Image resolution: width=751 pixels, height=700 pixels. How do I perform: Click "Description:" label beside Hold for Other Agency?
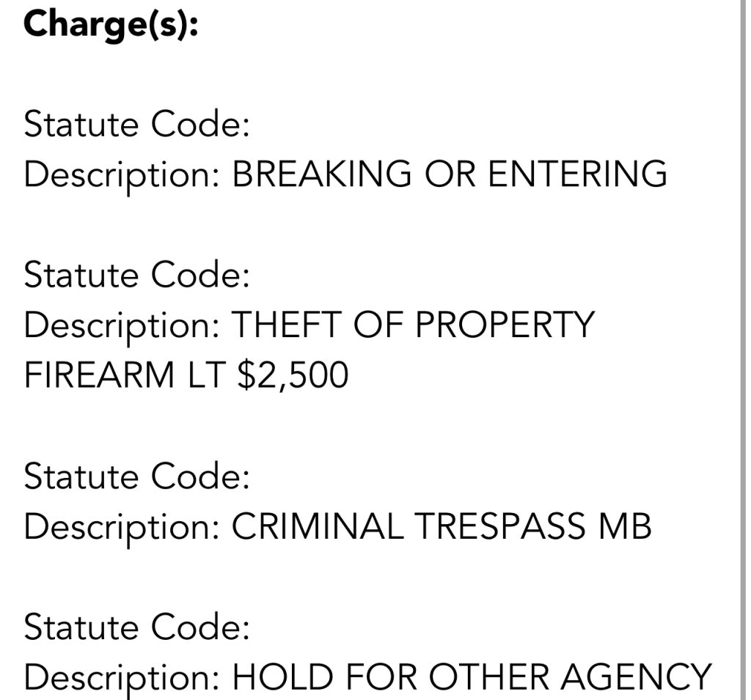tap(122, 677)
